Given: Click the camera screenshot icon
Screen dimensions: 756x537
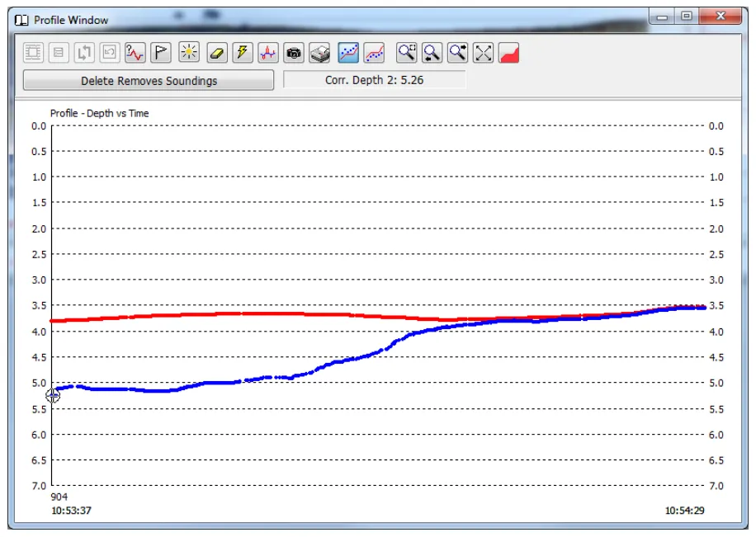Looking at the screenshot, I should (294, 53).
